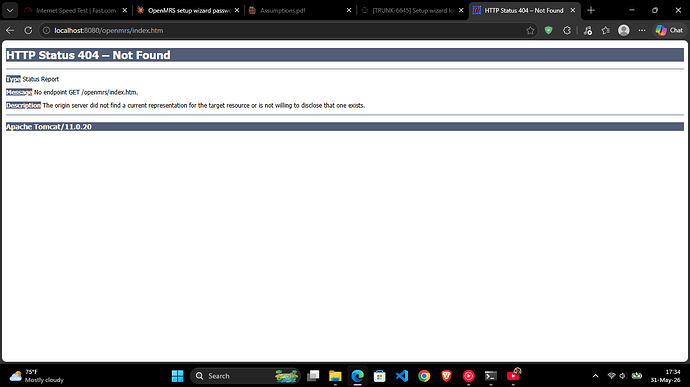Open Settings and more menu
Viewport: 690px width, 387px height.
[x=642, y=30]
